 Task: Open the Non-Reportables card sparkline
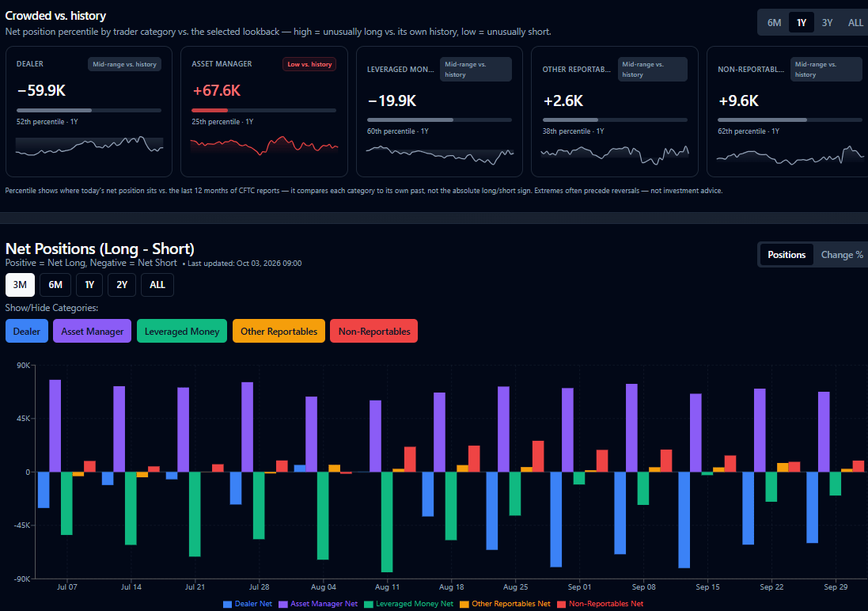tap(790, 154)
